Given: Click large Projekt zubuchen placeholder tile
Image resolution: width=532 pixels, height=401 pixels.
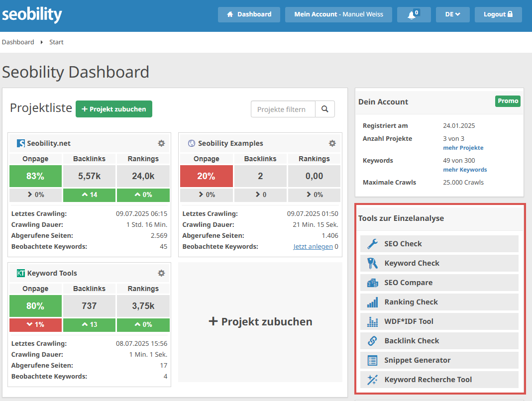Looking at the screenshot, I should coord(260,321).
